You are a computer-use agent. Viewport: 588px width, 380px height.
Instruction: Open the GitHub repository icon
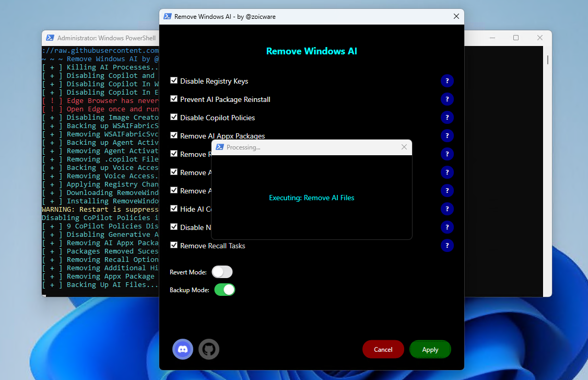209,349
